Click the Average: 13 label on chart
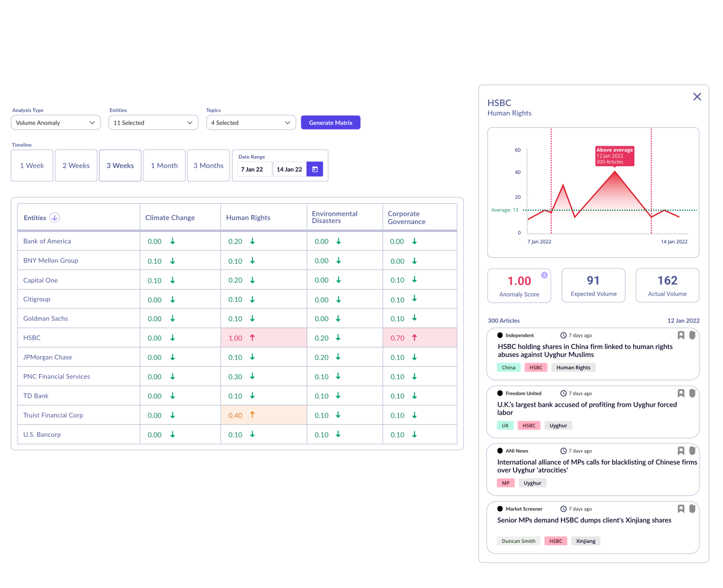Image resolution: width=723 pixels, height=588 pixels. coord(505,210)
